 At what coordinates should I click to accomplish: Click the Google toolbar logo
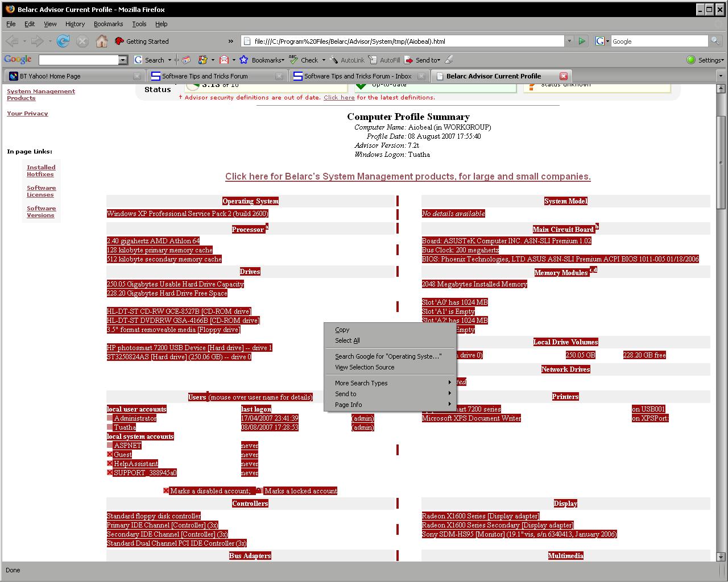[18, 60]
